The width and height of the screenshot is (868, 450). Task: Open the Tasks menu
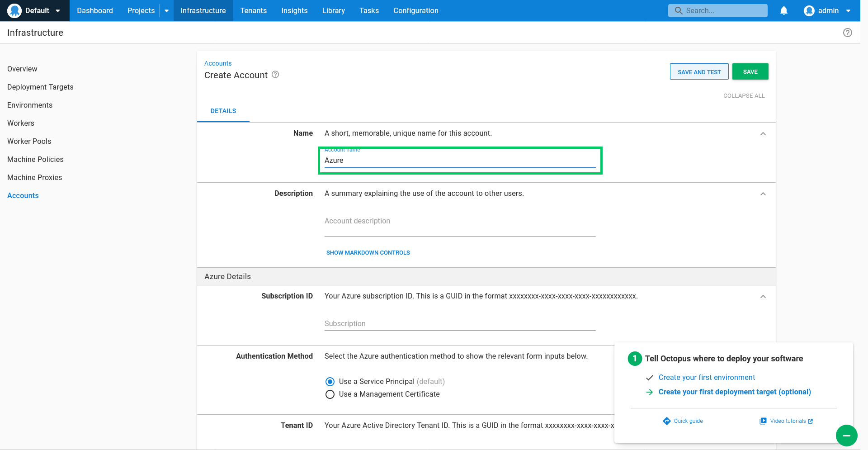point(369,10)
